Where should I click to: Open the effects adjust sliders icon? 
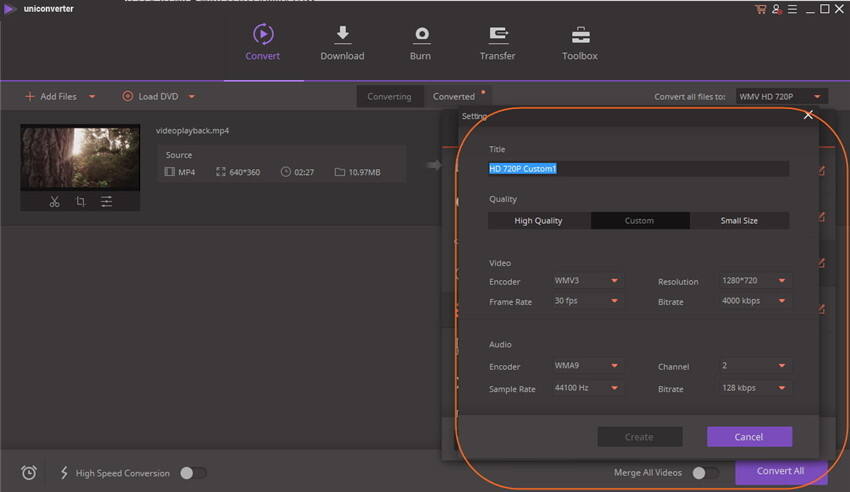[x=106, y=202]
